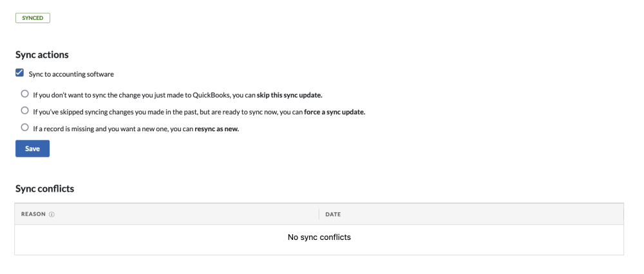This screenshot has height=274, width=644.
Task: Click the blue Save button
Action: (32, 149)
